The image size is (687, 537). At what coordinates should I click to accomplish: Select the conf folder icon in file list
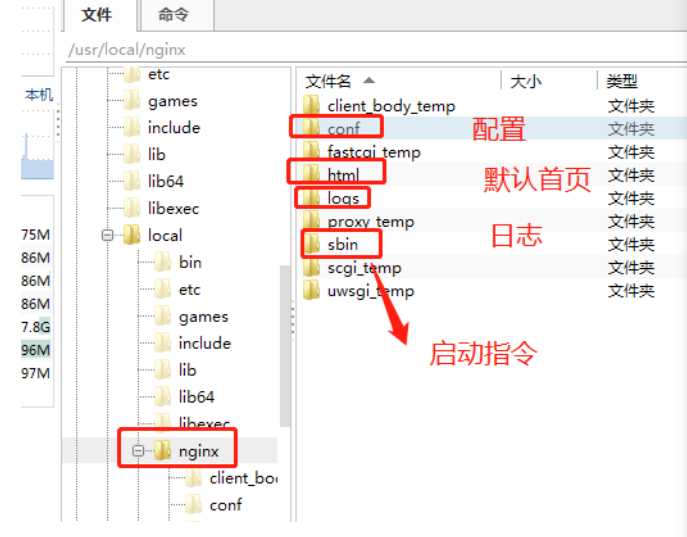tap(312, 128)
